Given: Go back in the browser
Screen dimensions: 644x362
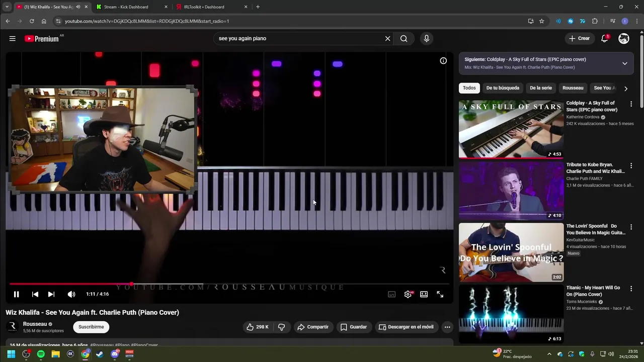Looking at the screenshot, I should 8,21.
